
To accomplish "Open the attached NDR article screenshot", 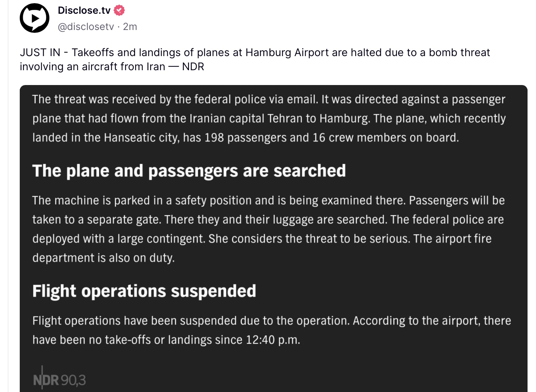I will tap(274, 239).
